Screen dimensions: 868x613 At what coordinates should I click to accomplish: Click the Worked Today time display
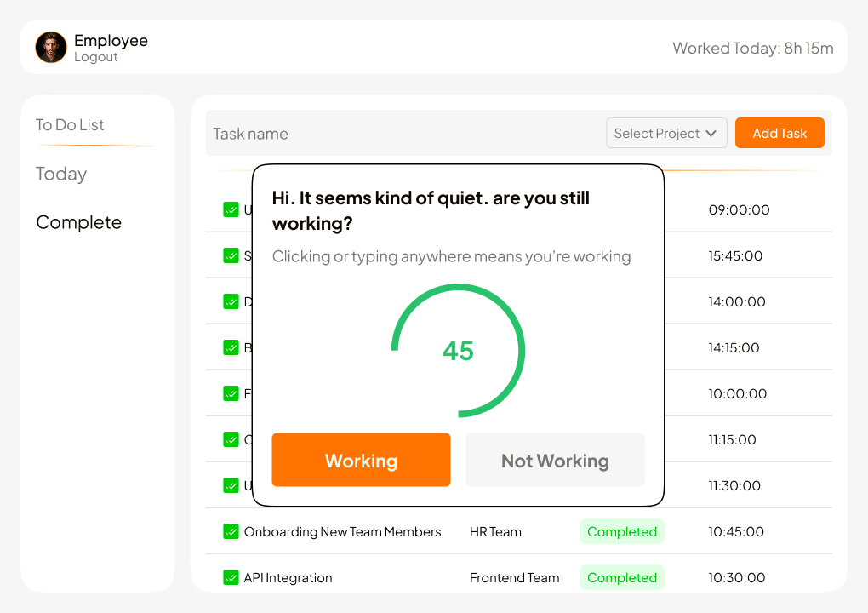pyautogui.click(x=752, y=48)
